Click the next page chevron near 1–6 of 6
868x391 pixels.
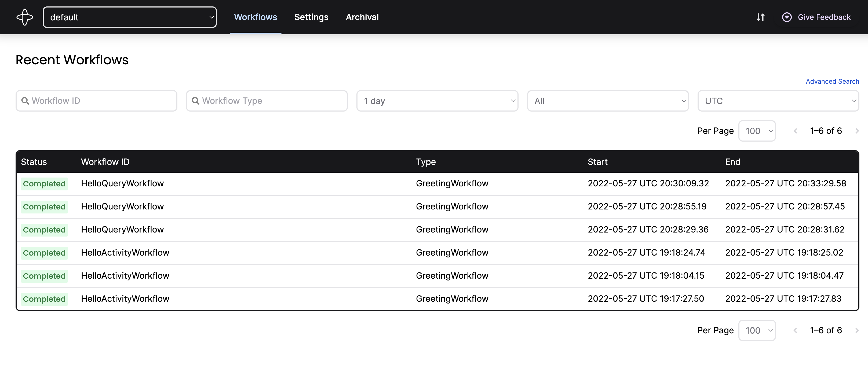[x=857, y=131]
